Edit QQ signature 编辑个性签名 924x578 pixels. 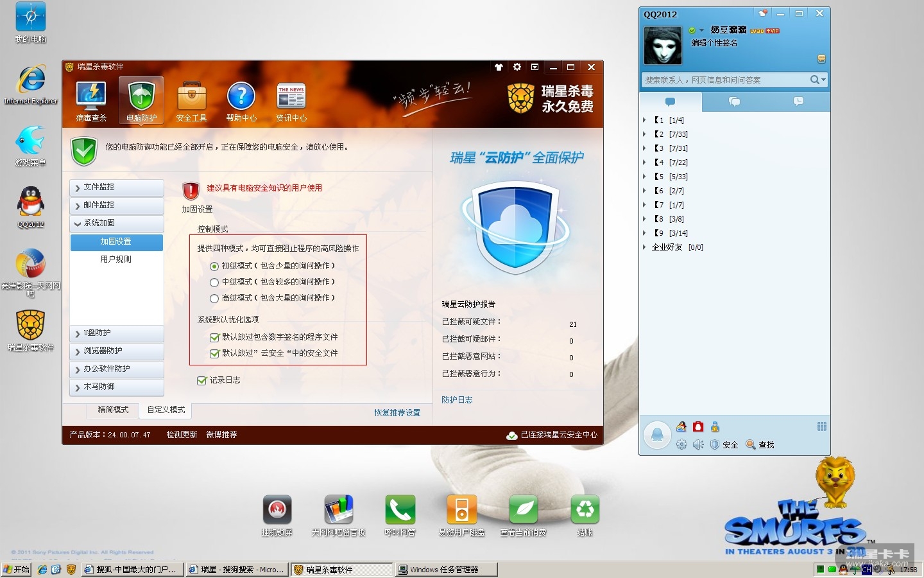point(714,43)
